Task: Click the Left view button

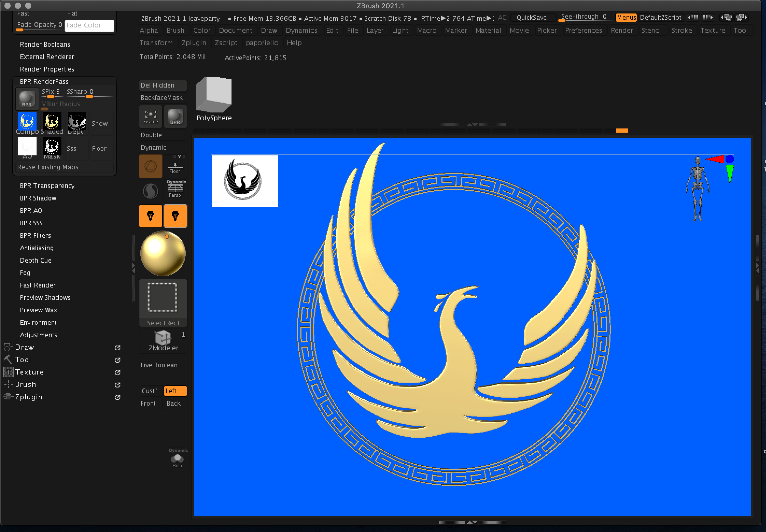Action: [175, 391]
